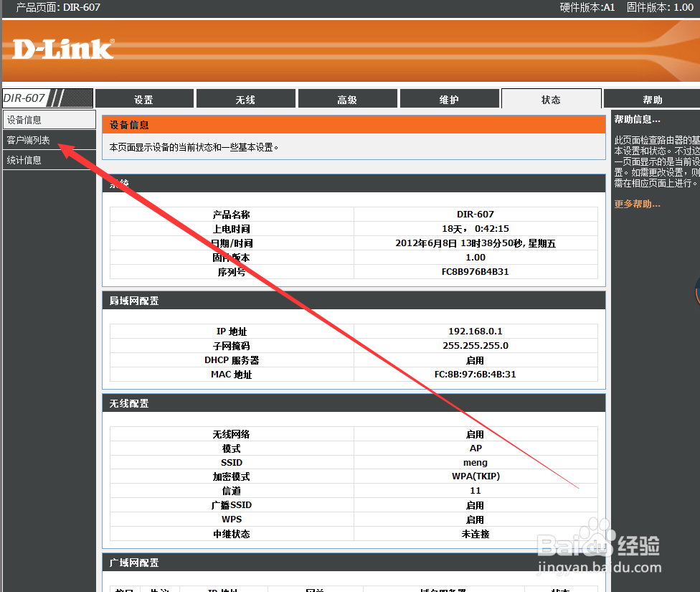Click the 广播SSID row label
700x592 pixels.
coord(232,505)
